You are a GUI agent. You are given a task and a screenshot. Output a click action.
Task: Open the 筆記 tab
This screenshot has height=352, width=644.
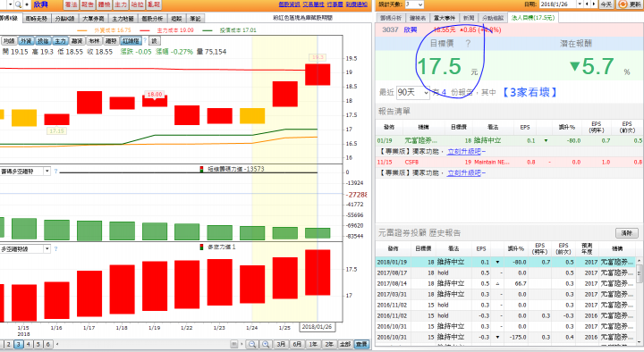coord(196,19)
